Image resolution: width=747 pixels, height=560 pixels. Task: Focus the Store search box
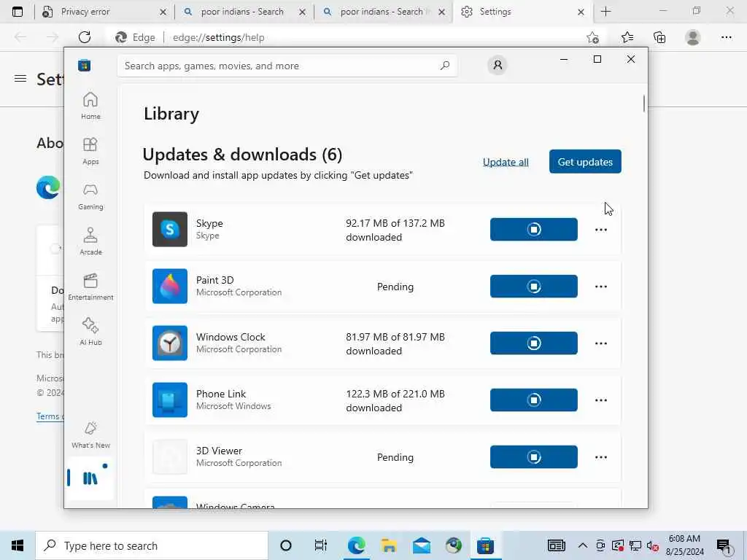click(287, 66)
